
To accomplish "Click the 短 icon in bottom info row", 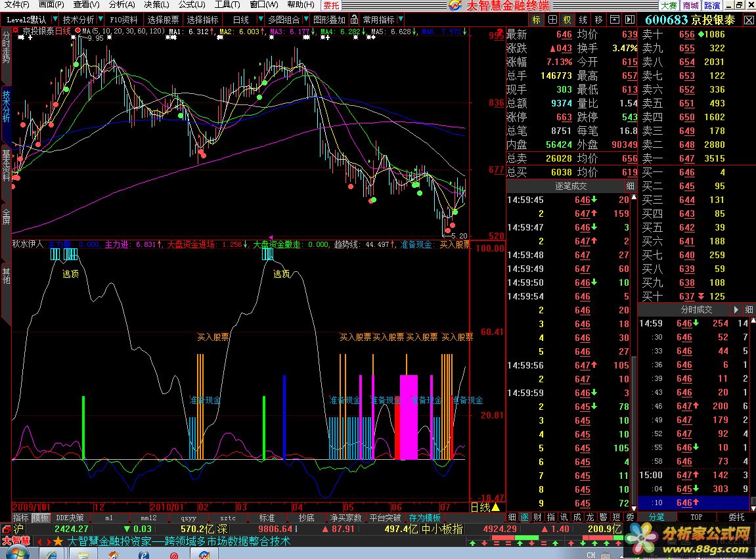I will [x=615, y=517].
